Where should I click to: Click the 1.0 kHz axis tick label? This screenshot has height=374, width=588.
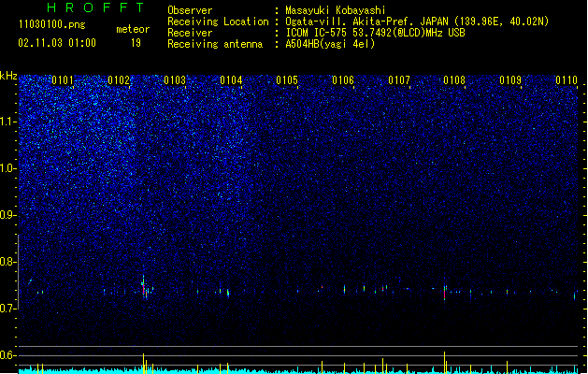point(8,168)
